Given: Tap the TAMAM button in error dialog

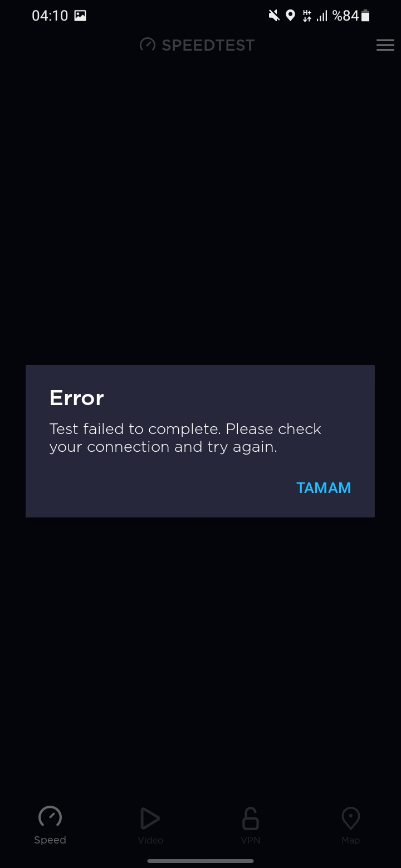Looking at the screenshot, I should pos(324,488).
